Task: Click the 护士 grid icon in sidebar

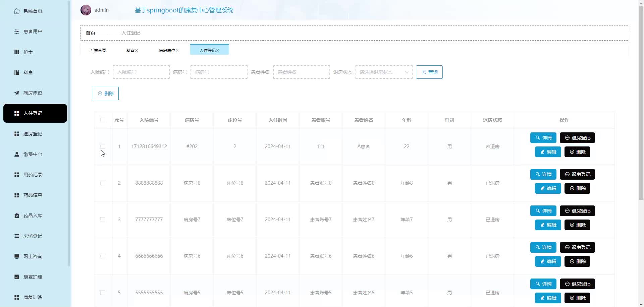Action: (17, 52)
